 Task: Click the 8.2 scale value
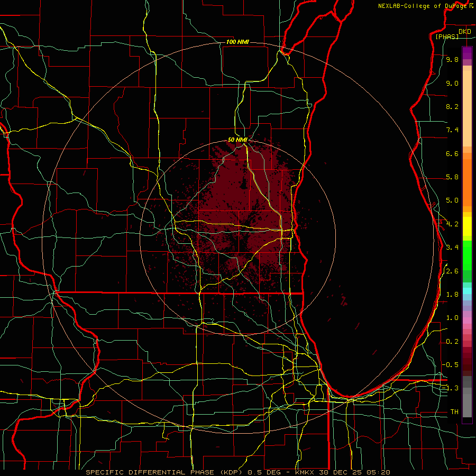point(452,106)
